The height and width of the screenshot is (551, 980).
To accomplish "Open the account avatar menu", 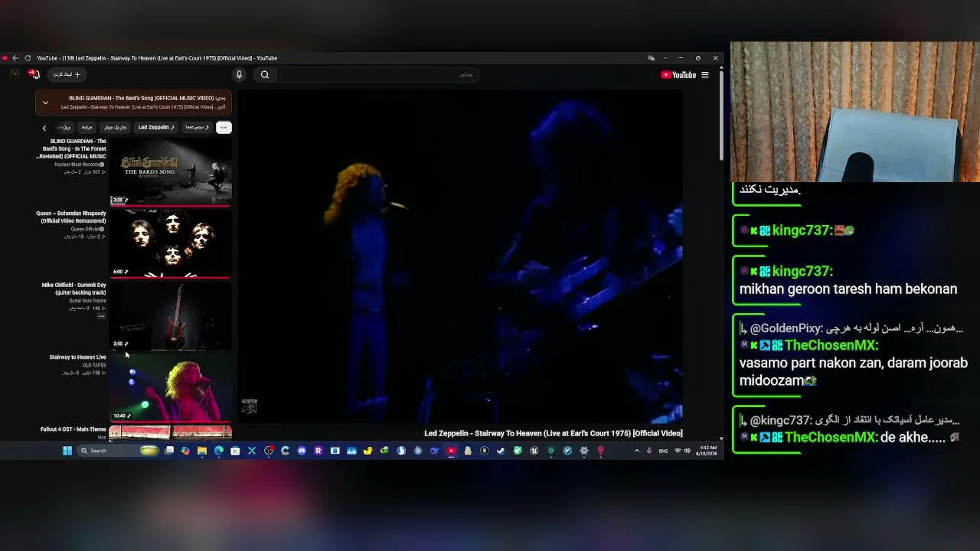I will click(15, 74).
